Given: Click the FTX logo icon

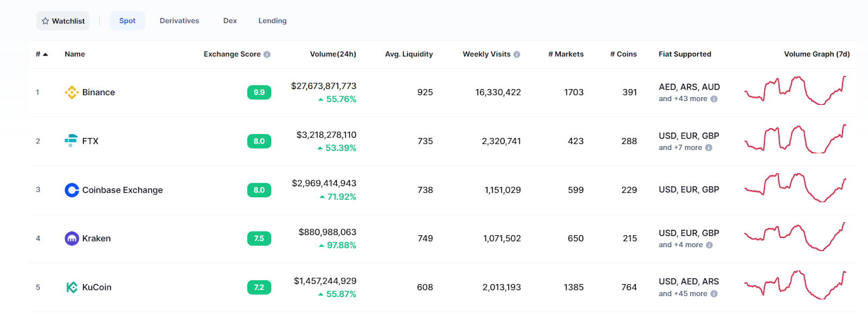Looking at the screenshot, I should point(72,141).
